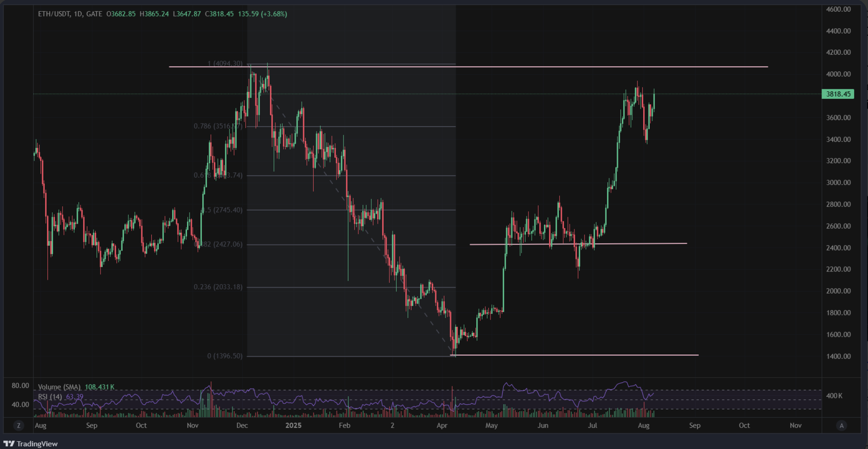
Task: Click the Aug label on the time axis
Action: click(x=41, y=426)
